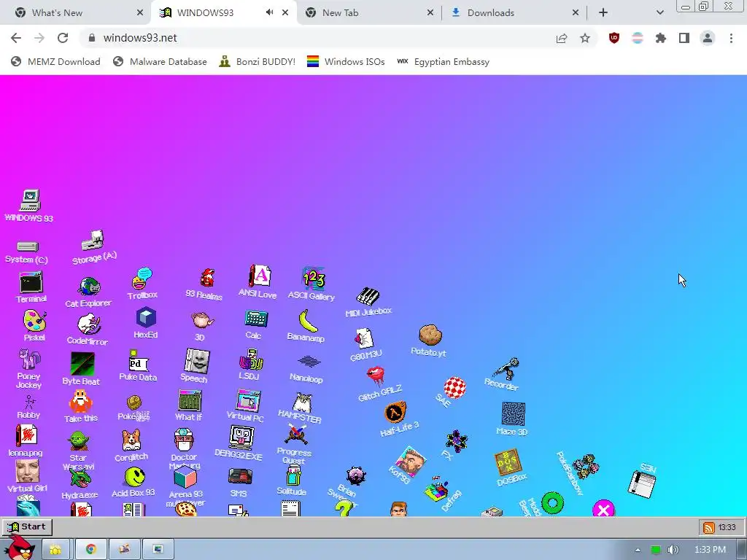Show hidden system tray icons arrow
The height and width of the screenshot is (560, 747).
click(638, 550)
